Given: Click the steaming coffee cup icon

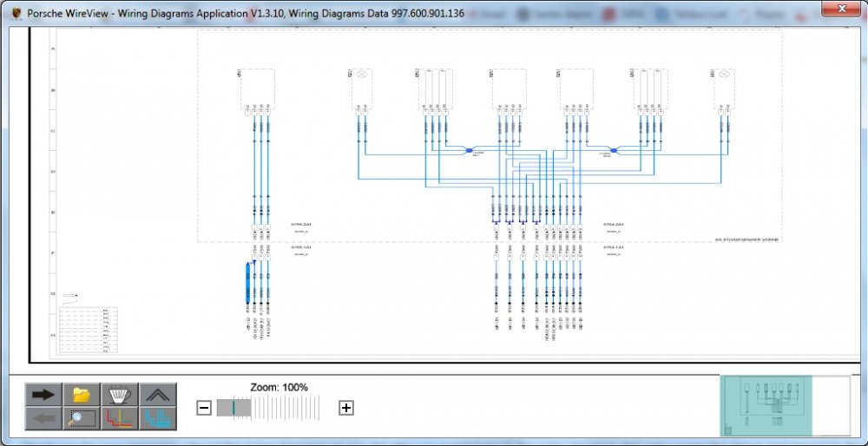Looking at the screenshot, I should pos(120,395).
